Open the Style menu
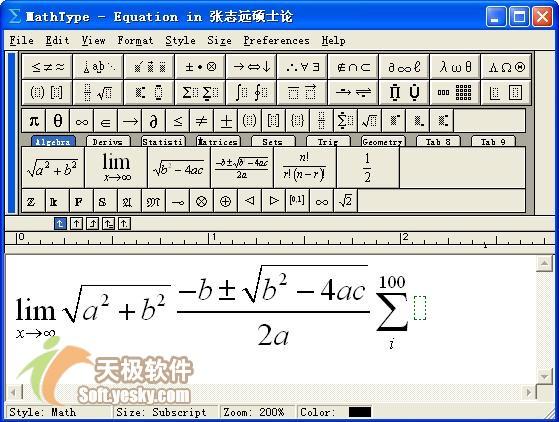 click(x=180, y=41)
